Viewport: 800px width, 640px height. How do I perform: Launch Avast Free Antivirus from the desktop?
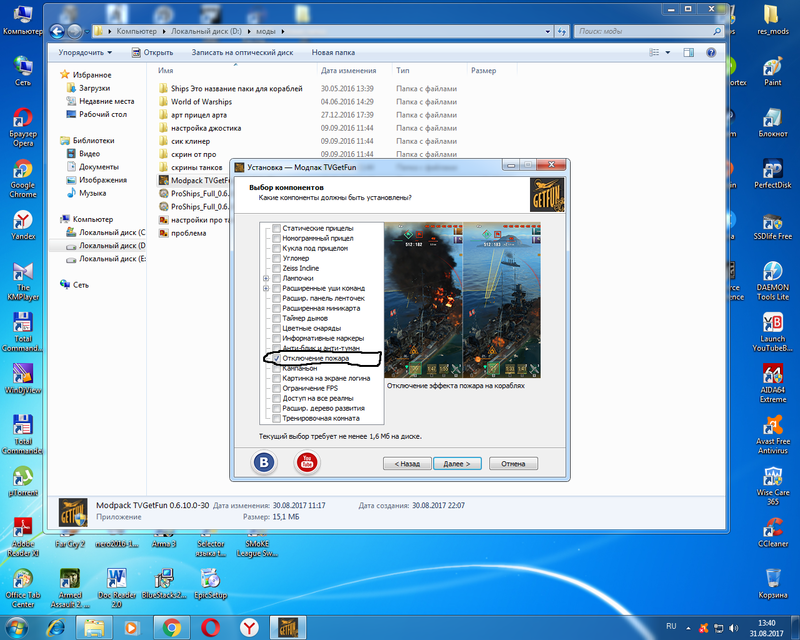[772, 434]
